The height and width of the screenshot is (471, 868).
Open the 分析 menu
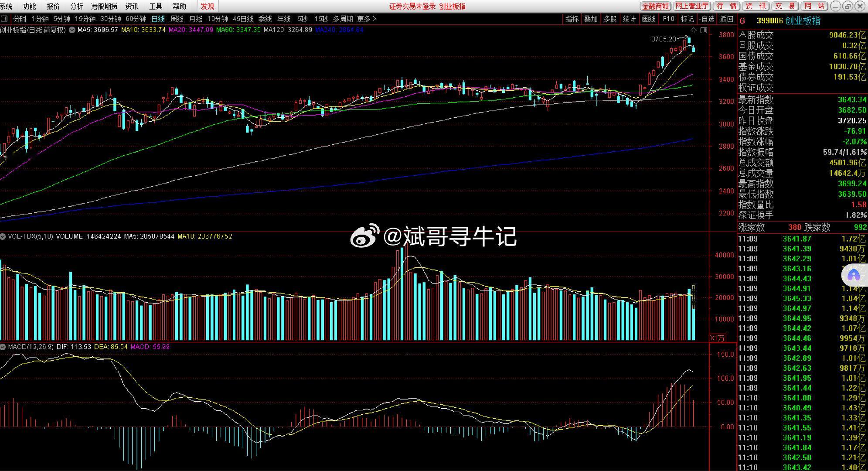point(76,6)
